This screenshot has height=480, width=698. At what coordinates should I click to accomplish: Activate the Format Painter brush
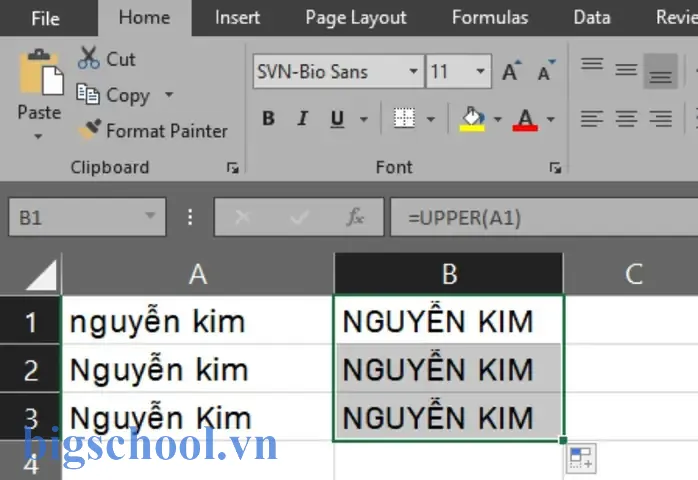tap(89, 130)
